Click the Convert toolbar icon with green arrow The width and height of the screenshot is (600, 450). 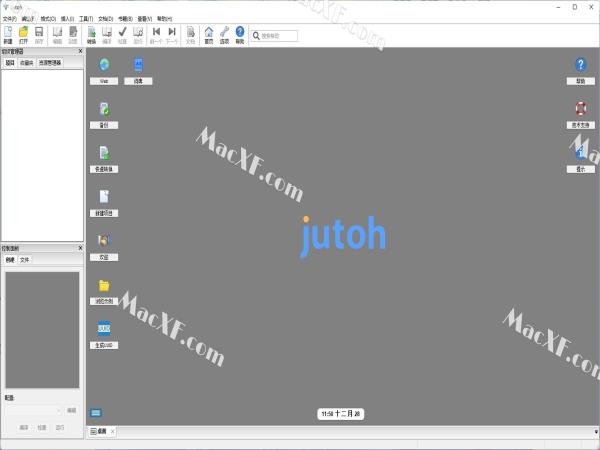pos(91,35)
